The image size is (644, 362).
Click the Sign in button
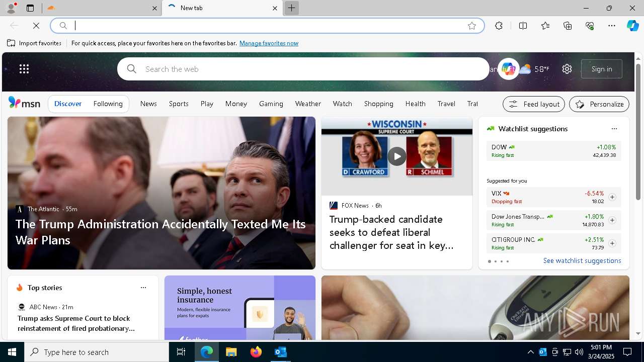(x=602, y=69)
